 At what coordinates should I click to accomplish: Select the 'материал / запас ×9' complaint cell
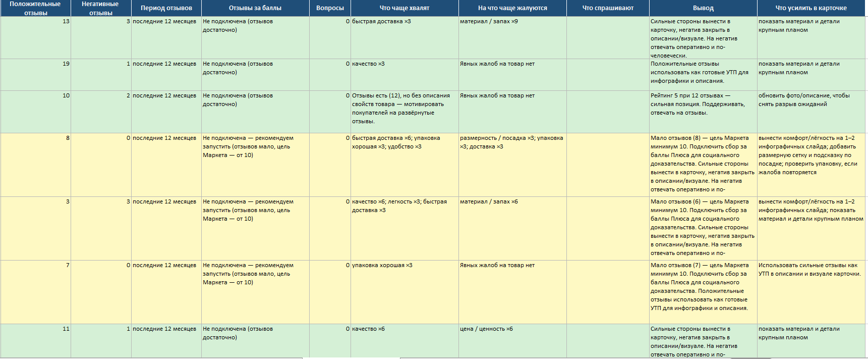pyautogui.click(x=512, y=38)
